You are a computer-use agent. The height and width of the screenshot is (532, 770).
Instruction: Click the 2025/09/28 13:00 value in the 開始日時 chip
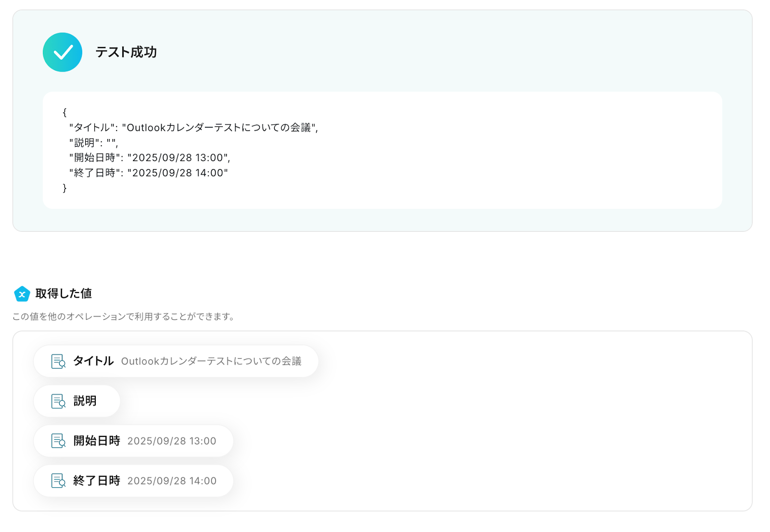tap(172, 441)
